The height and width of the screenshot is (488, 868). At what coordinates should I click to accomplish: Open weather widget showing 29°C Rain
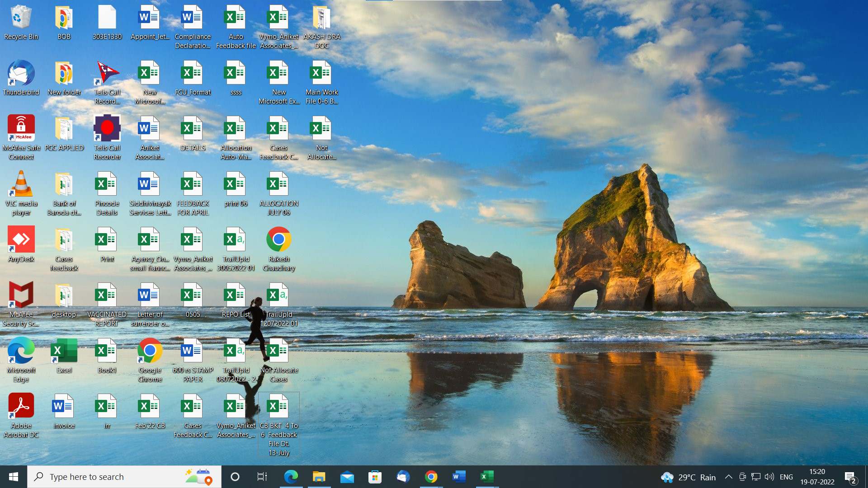click(688, 477)
